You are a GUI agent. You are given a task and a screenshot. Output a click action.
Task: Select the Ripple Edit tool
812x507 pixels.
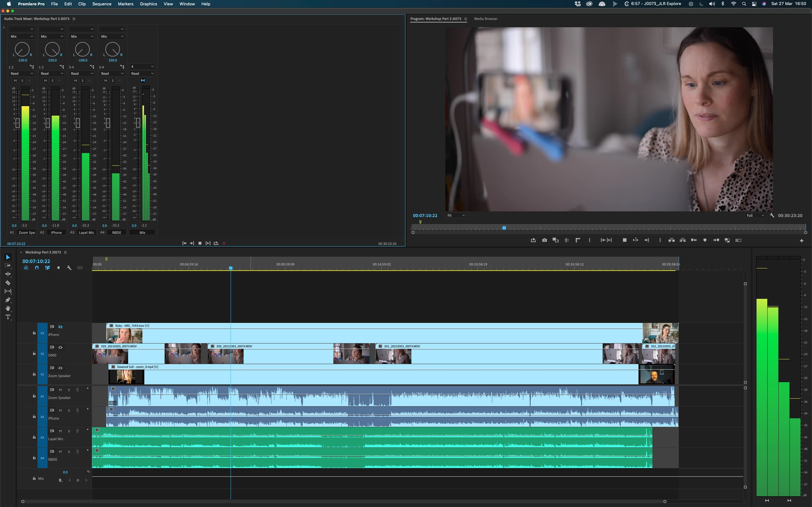[8, 274]
